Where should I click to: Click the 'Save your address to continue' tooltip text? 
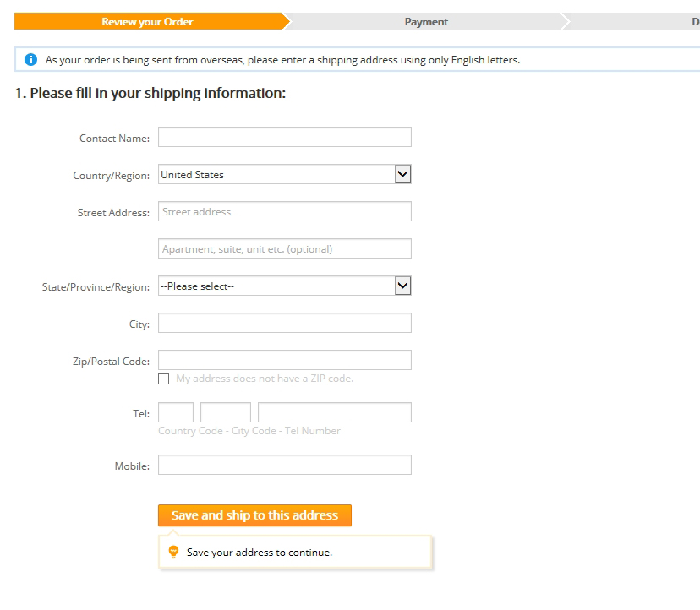[x=259, y=553]
